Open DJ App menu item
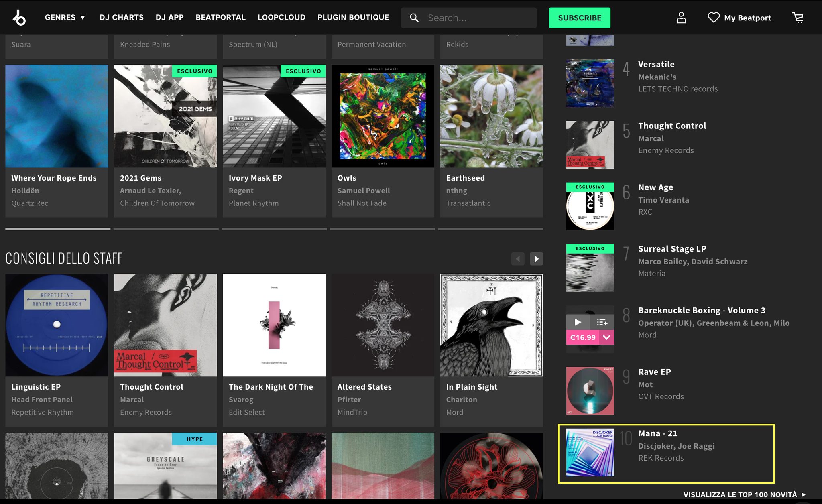822x504 pixels. [169, 17]
